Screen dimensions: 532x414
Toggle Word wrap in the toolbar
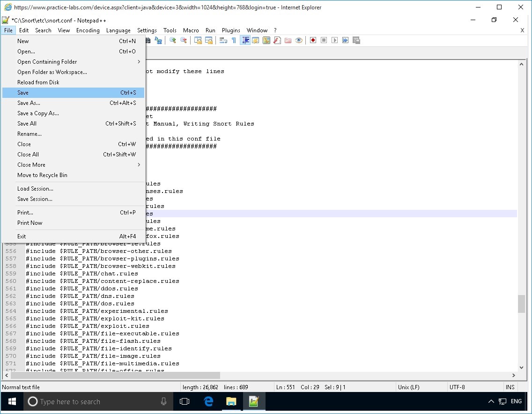coord(223,41)
